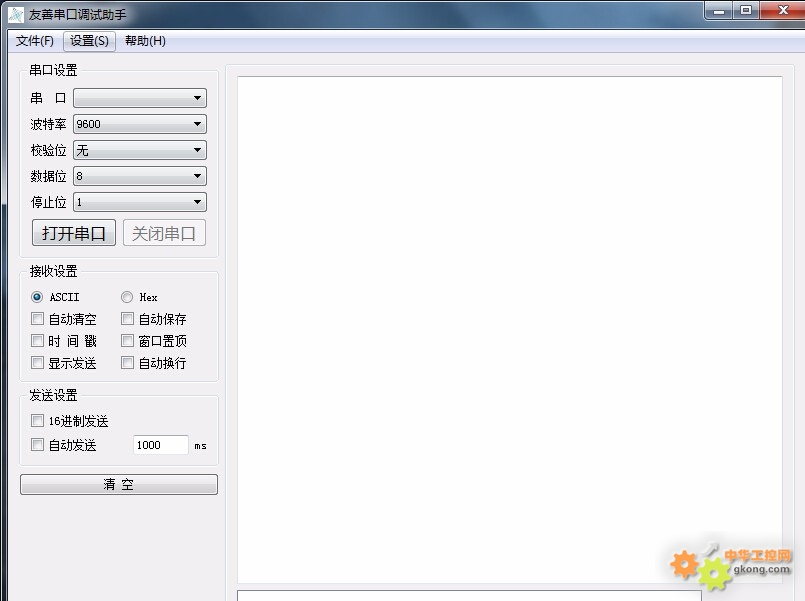Screen dimensions: 805x601
Task: Click the auto-send interval field showing 1000
Action: pyautogui.click(x=161, y=445)
